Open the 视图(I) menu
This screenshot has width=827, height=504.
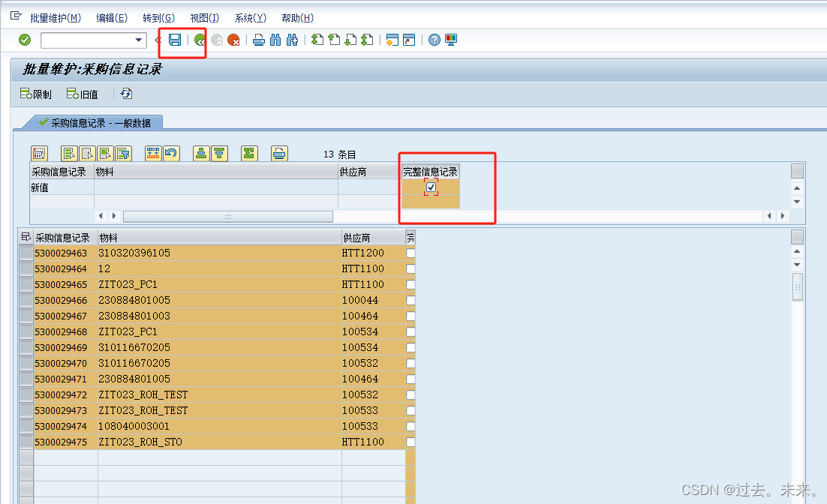[x=205, y=18]
